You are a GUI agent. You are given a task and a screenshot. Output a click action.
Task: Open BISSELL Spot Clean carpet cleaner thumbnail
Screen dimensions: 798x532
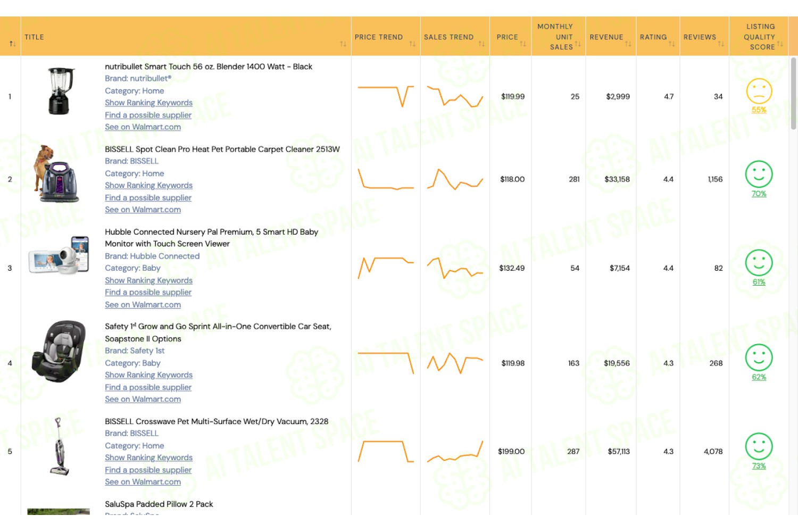coord(57,174)
